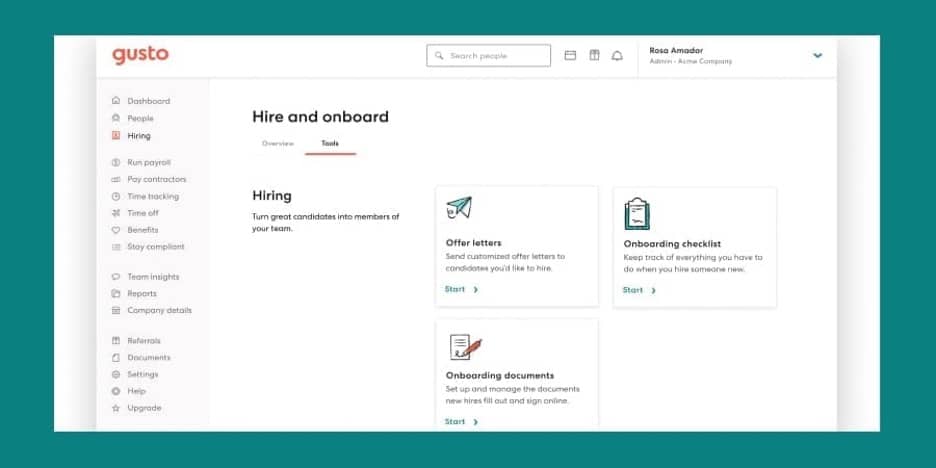This screenshot has height=468, width=936.
Task: Click the Onboarding checklist clipboard icon
Action: click(x=636, y=213)
